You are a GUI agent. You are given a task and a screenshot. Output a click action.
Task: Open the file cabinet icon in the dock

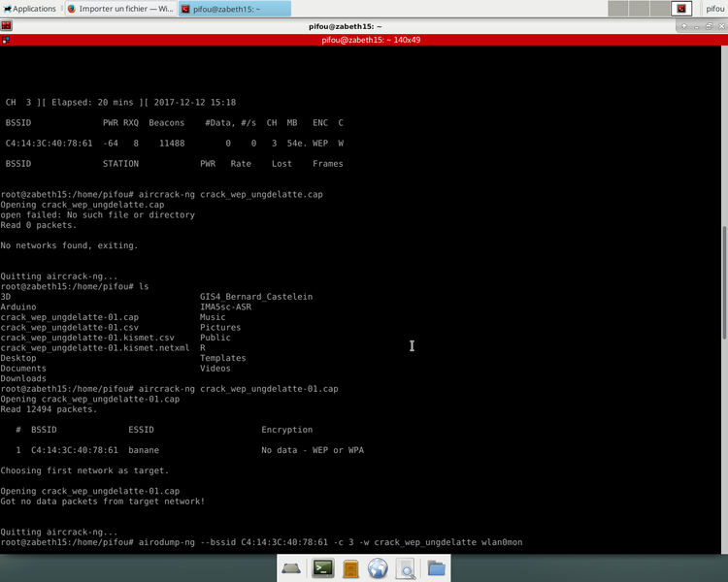[351, 568]
